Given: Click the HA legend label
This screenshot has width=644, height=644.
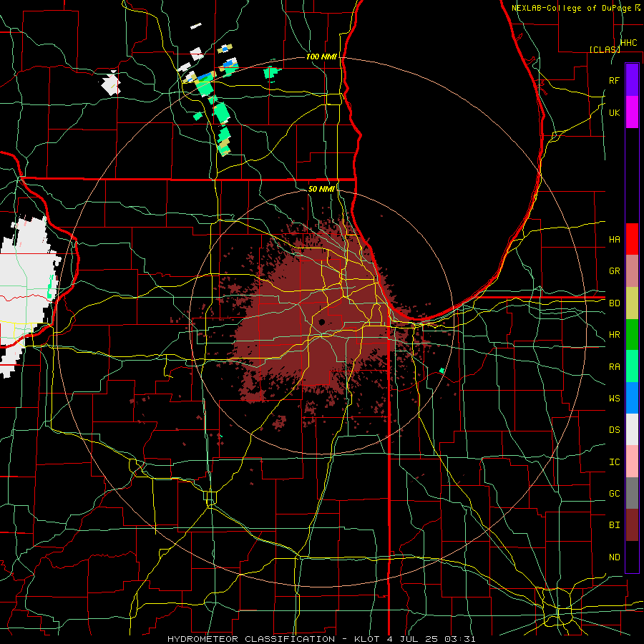Looking at the screenshot, I should 615,239.
